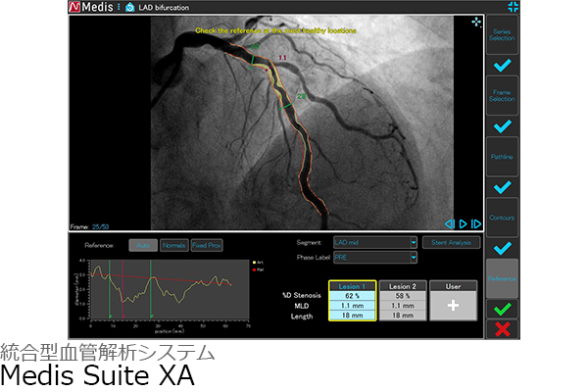The height and width of the screenshot is (392, 588).
Task: Click the 58 % stenosis value
Action: pyautogui.click(x=403, y=296)
